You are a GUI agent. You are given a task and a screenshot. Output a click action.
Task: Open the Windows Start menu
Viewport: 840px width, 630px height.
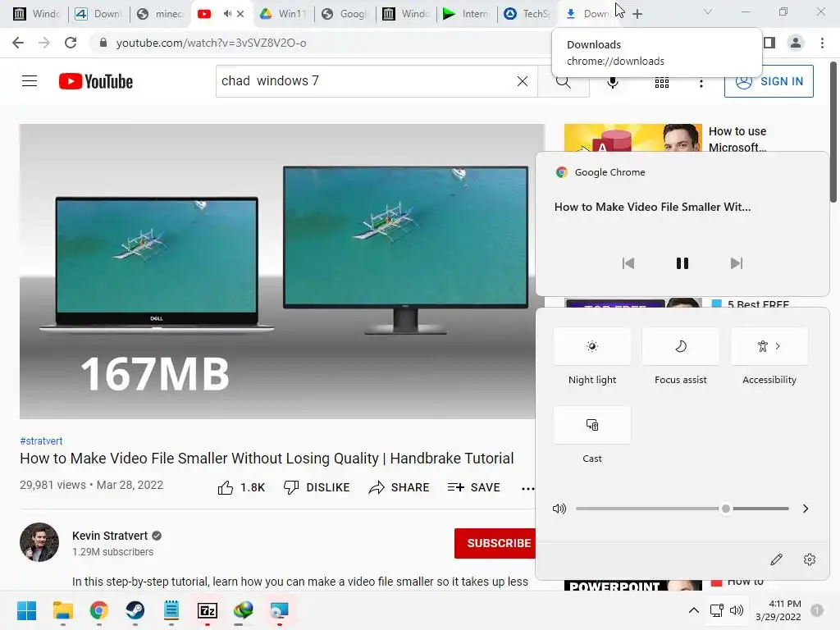click(x=26, y=610)
